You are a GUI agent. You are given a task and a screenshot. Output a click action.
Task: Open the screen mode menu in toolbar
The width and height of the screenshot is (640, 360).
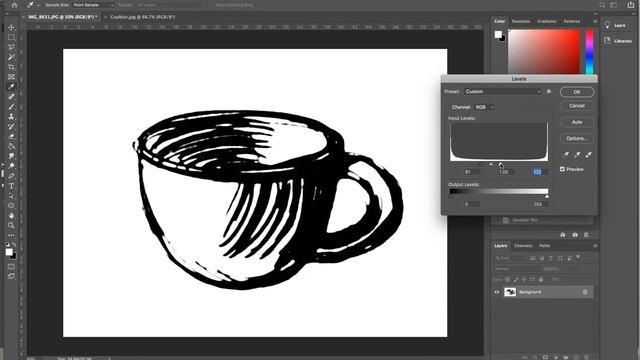point(11,276)
